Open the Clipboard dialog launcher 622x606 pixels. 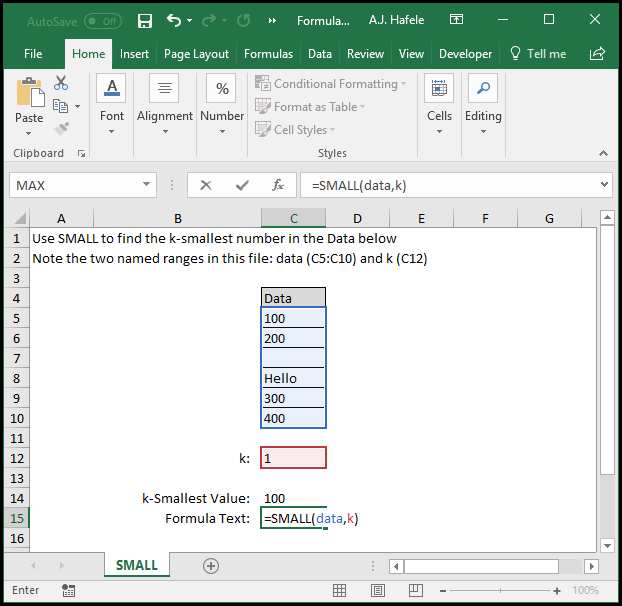pyautogui.click(x=81, y=153)
